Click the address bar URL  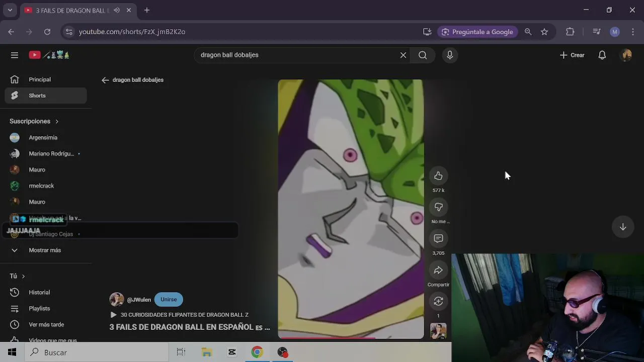tap(132, 32)
